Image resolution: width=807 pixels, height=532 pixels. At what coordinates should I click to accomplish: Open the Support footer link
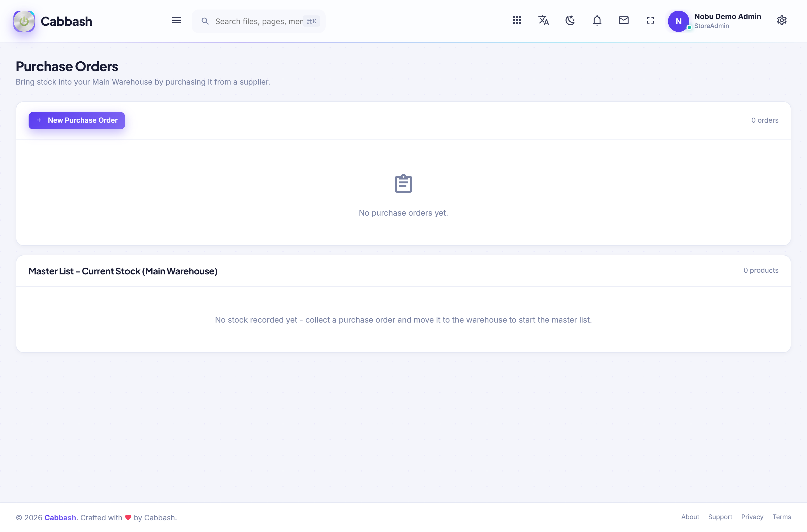(720, 517)
